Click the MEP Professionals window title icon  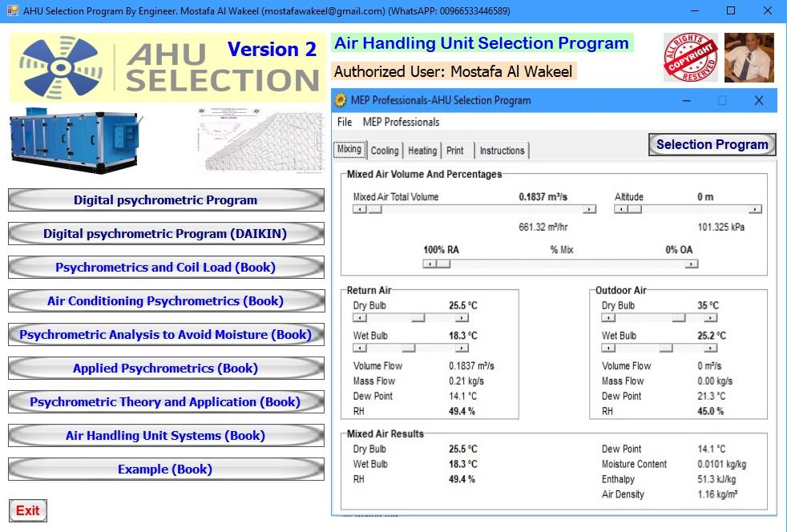[x=342, y=101]
